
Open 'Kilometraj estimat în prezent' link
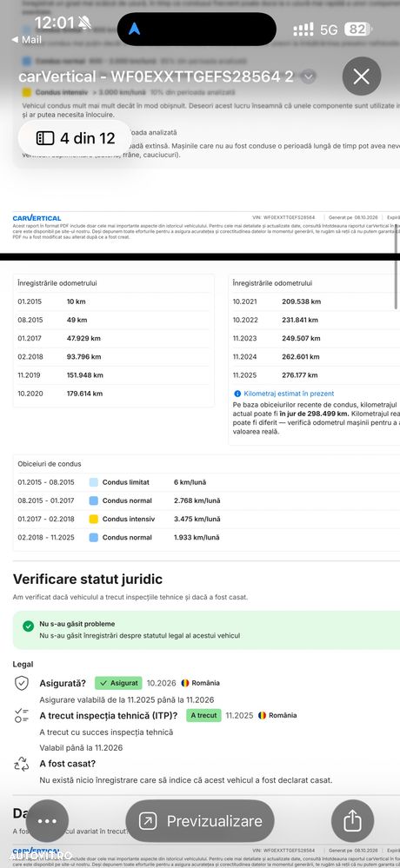click(x=289, y=394)
